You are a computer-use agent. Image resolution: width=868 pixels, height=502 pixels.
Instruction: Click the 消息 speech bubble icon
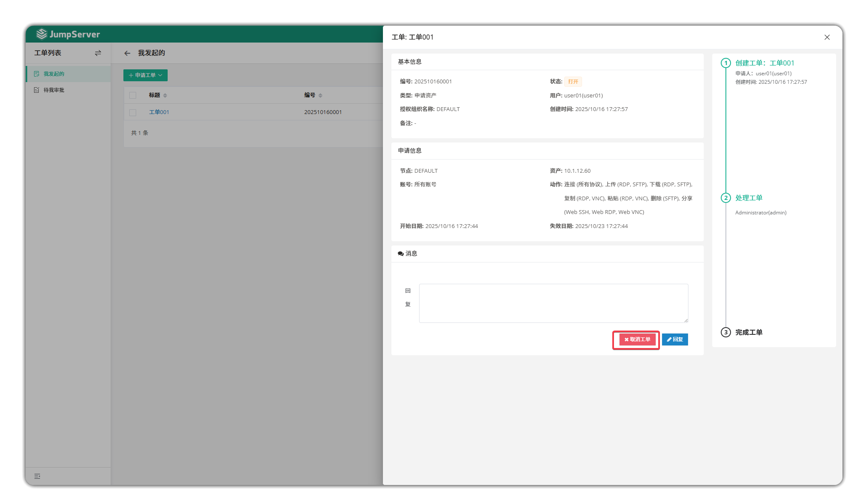pos(400,254)
